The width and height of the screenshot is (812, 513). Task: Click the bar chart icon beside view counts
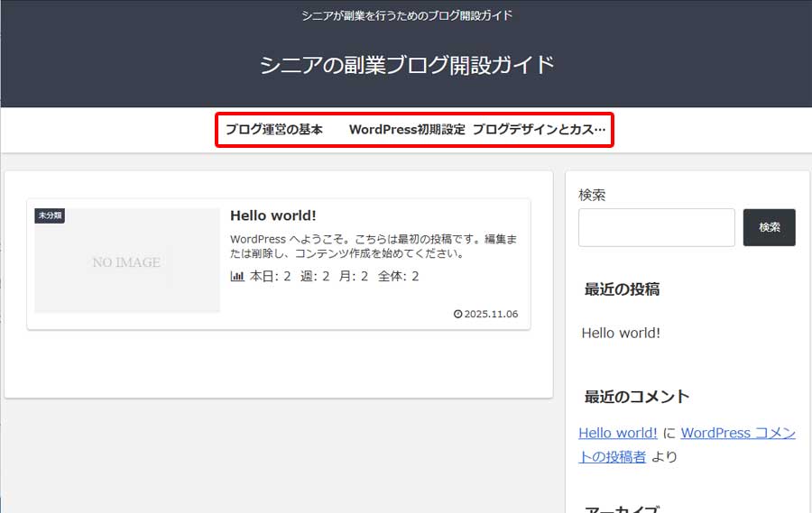click(x=237, y=277)
